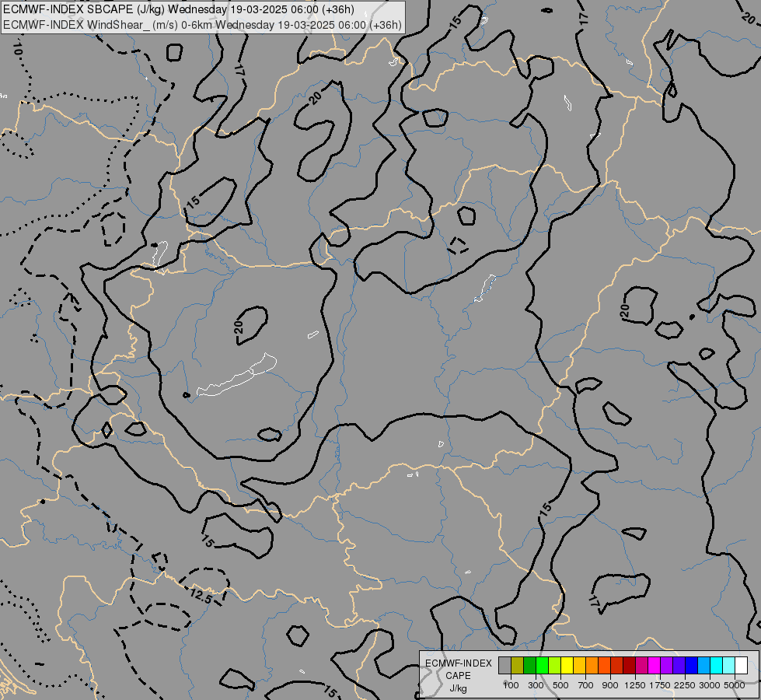Click the purple swatch right of 1750 tick
761x700 pixels.
667,666
